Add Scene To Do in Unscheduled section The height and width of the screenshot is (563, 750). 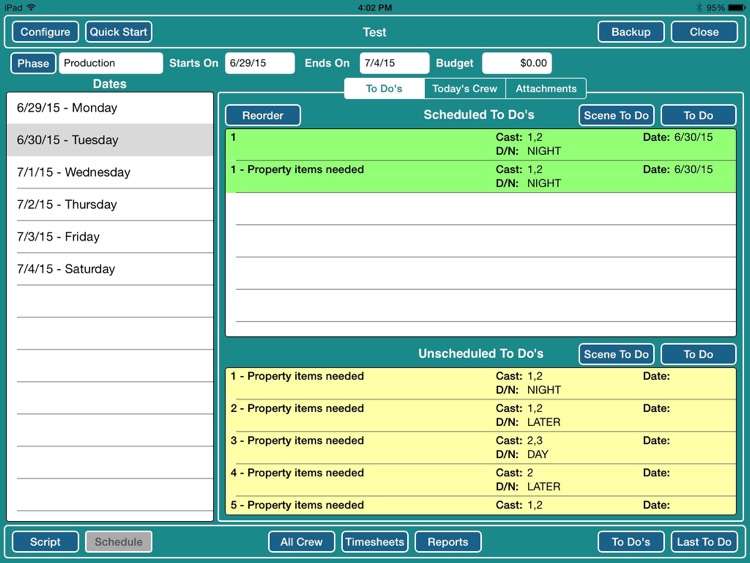point(616,354)
